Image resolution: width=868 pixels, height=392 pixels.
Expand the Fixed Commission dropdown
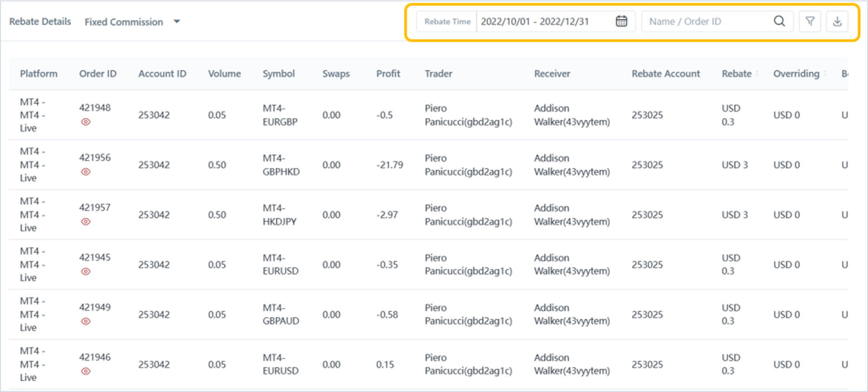pyautogui.click(x=177, y=22)
